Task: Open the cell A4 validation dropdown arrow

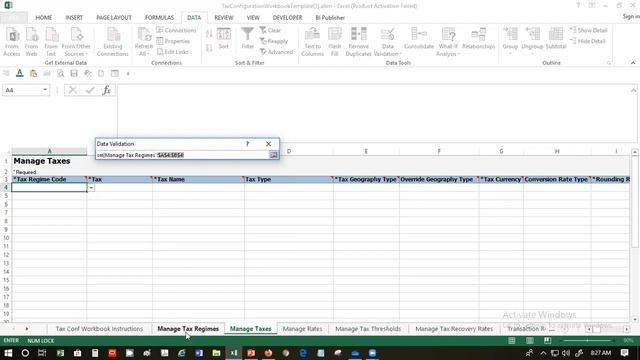Action: tap(91, 188)
